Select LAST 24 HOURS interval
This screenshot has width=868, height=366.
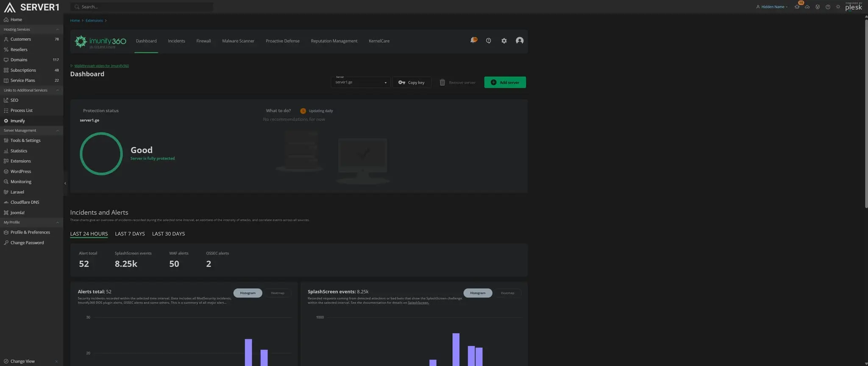(x=89, y=234)
